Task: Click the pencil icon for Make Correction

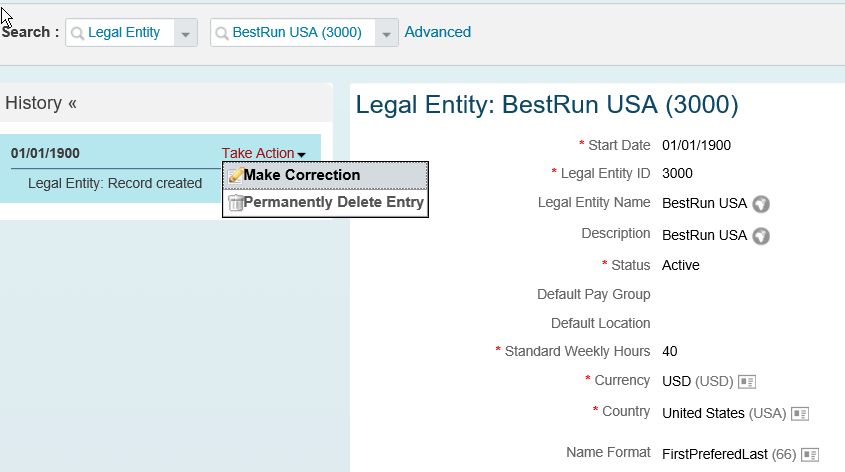Action: click(236, 175)
